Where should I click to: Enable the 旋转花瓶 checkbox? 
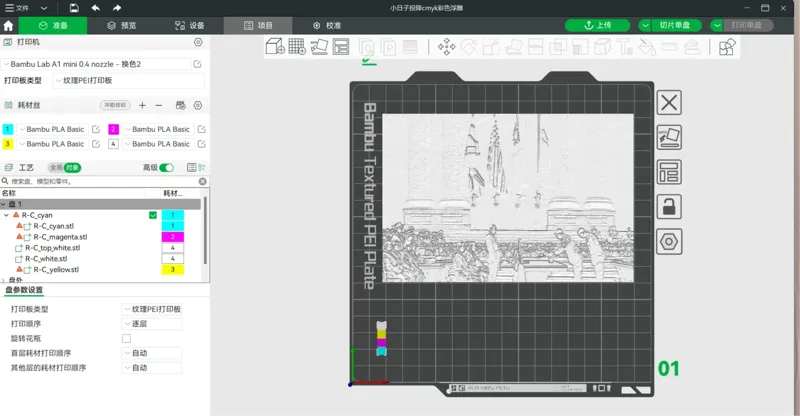(126, 338)
